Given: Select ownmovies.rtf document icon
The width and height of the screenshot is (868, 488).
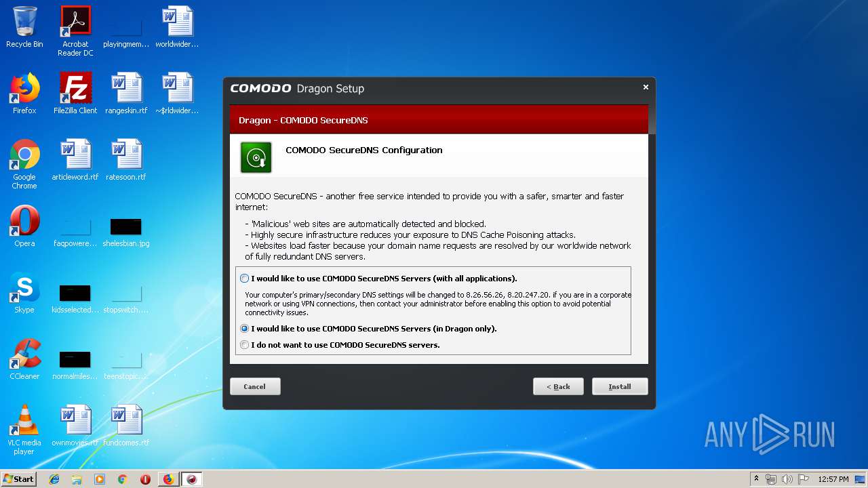Looking at the screenshot, I should click(75, 426).
